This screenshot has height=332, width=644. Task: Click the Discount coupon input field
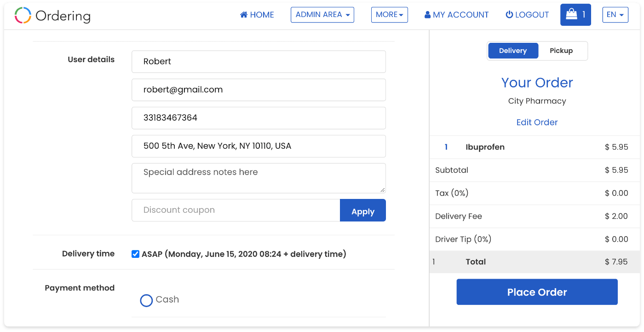pos(236,210)
